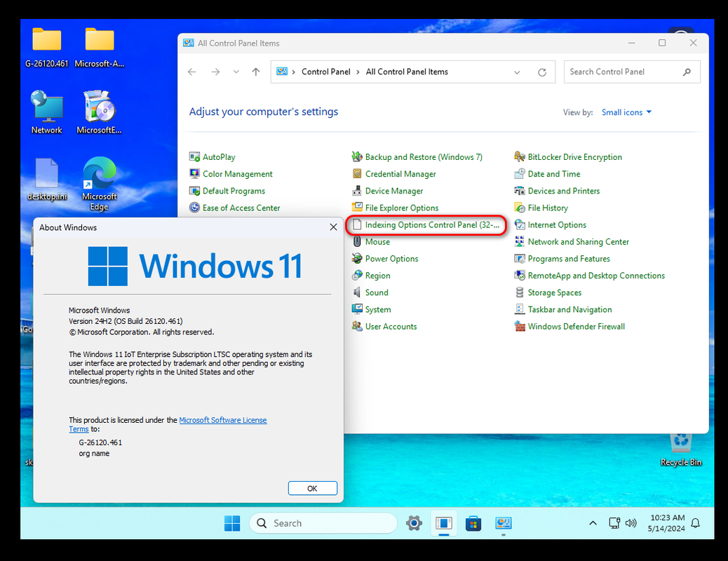The width and height of the screenshot is (728, 561).
Task: Go back in Control Panel navigation
Action: coord(191,72)
